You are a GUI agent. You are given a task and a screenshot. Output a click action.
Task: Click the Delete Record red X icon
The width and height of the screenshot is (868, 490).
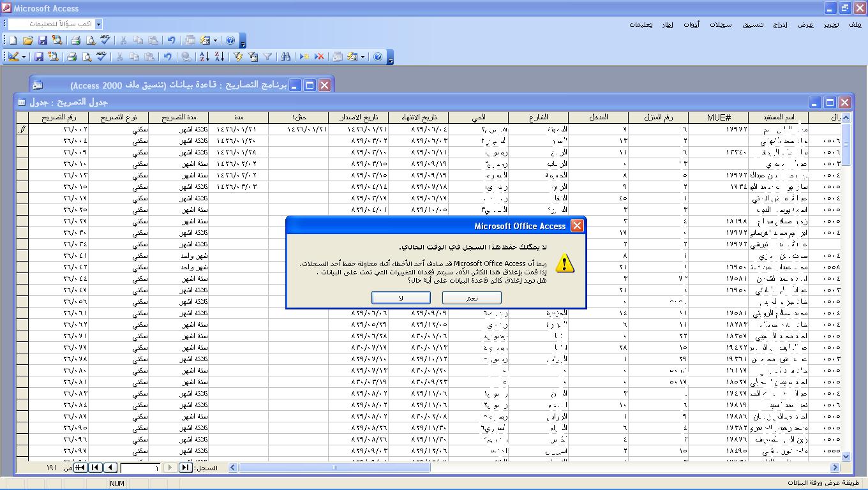point(319,57)
